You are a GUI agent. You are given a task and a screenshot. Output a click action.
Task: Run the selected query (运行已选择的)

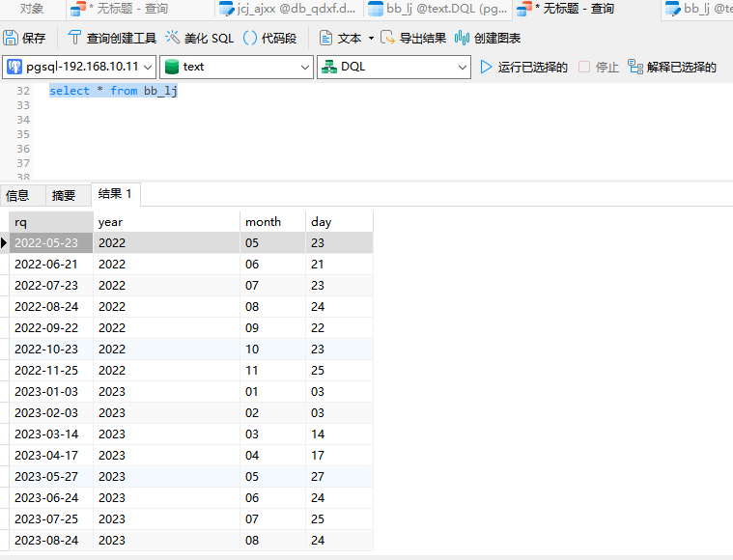point(523,68)
